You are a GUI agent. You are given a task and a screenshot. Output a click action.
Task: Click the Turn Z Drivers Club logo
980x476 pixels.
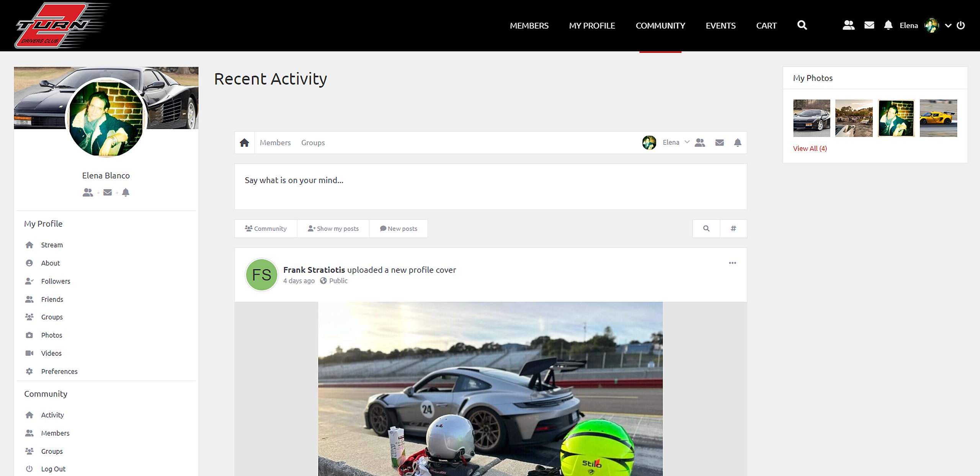point(62,26)
